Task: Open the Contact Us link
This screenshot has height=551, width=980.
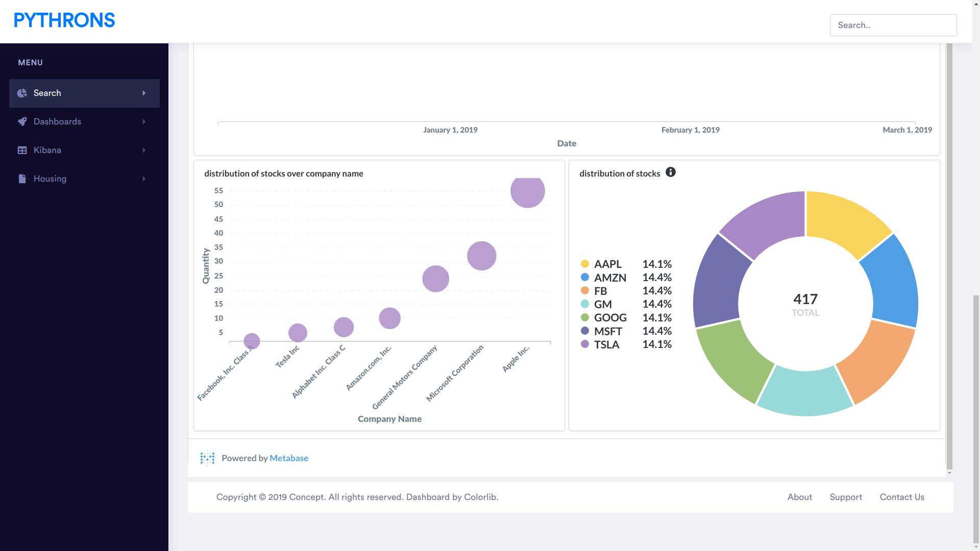Action: click(x=902, y=497)
